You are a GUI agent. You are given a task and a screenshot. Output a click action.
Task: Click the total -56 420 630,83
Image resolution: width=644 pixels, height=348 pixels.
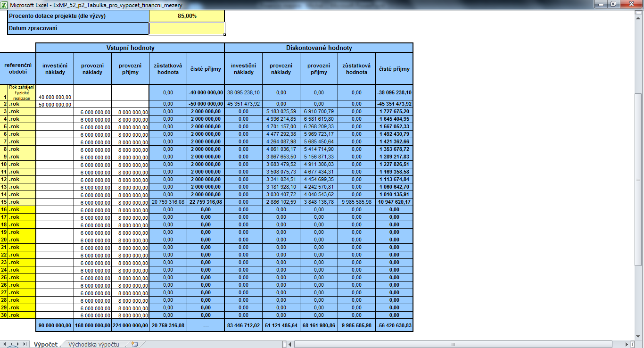click(394, 325)
